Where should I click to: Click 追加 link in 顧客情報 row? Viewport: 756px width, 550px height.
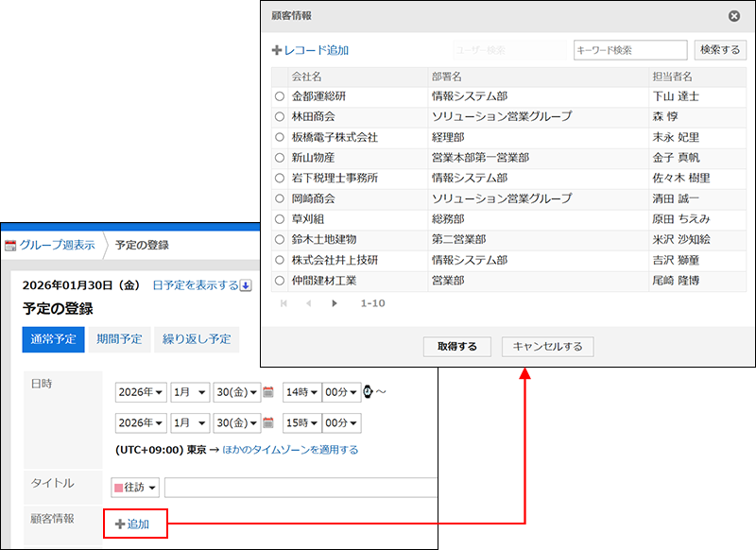coord(138,524)
